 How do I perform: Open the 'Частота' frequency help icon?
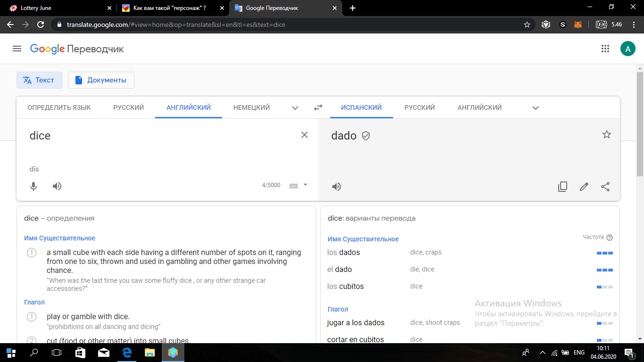tap(610, 238)
